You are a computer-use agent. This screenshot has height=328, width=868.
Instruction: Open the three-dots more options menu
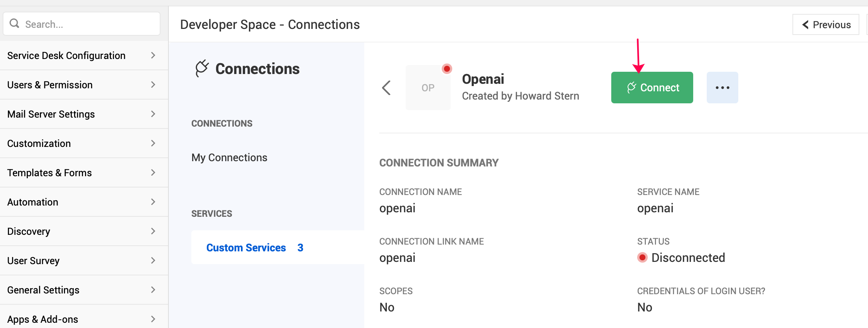point(722,88)
